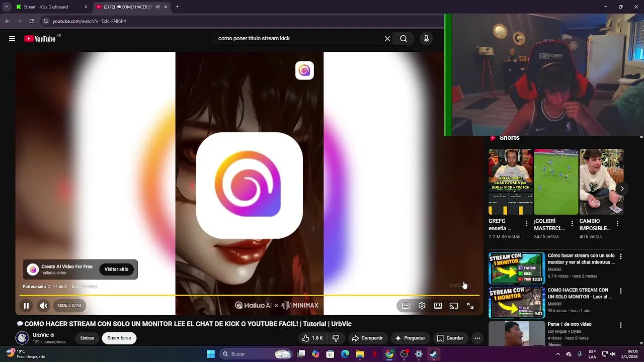Open options for Parte 1 de otro video
Viewport: 644px width, 362px height.
[x=621, y=325]
